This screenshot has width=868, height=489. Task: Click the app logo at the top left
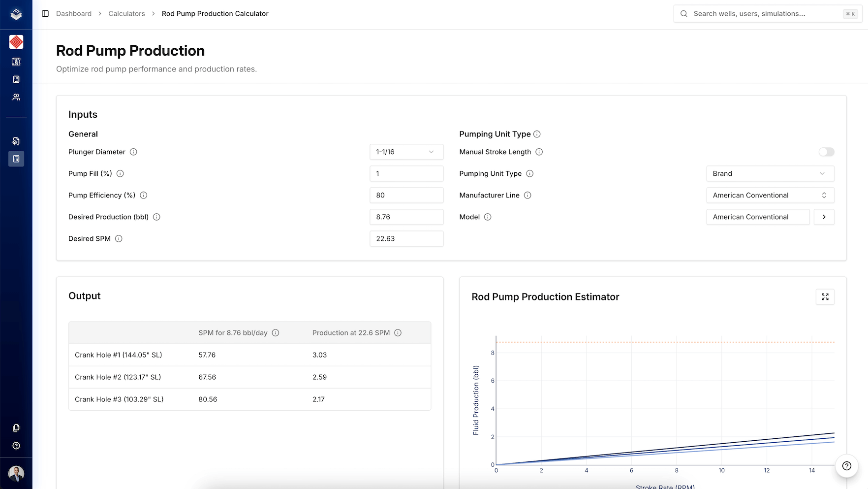pos(16,14)
